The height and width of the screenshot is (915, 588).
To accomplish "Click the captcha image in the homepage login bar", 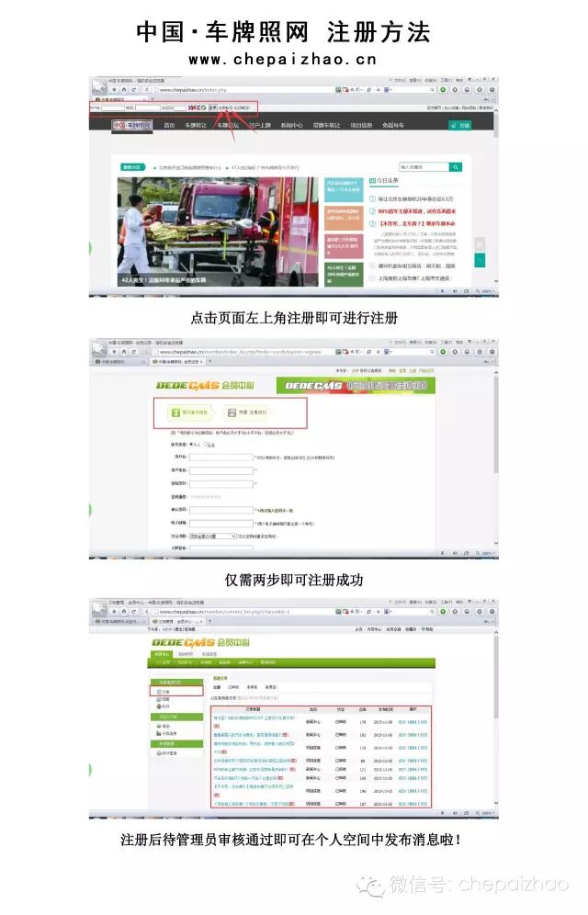I will click(198, 108).
